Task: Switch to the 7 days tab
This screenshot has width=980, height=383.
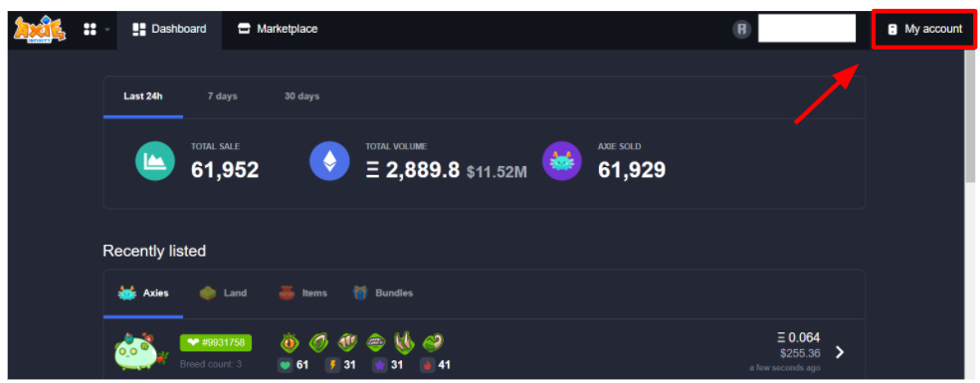Action: (x=223, y=96)
